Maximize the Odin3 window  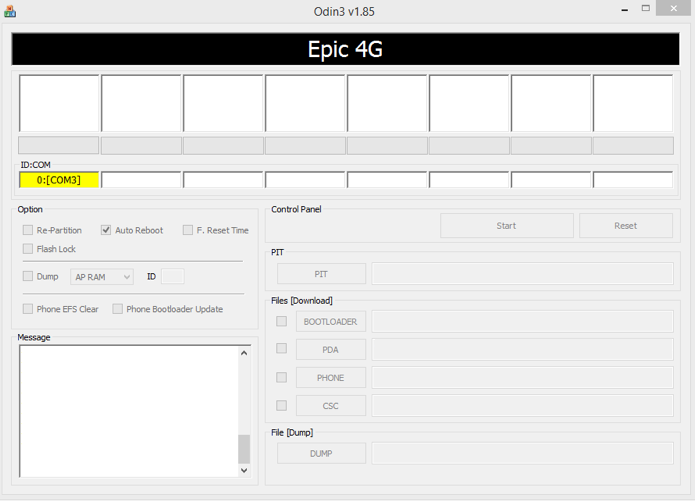[x=646, y=8]
